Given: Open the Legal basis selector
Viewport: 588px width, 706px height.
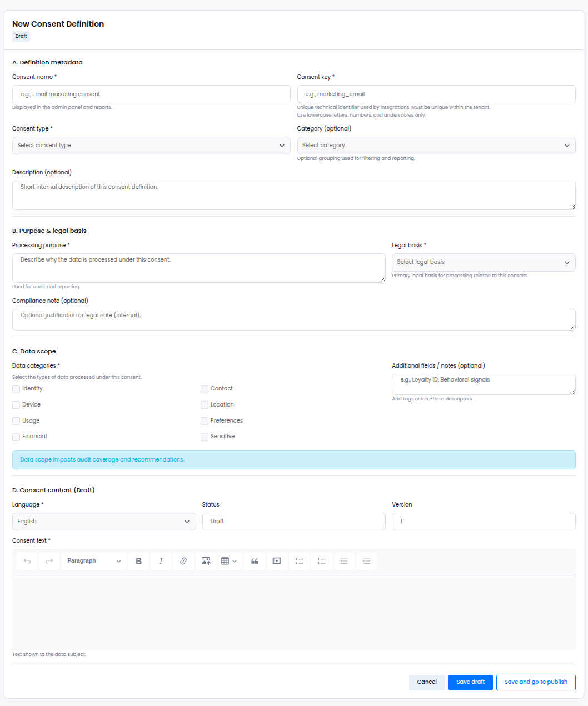Looking at the screenshot, I should [x=483, y=262].
